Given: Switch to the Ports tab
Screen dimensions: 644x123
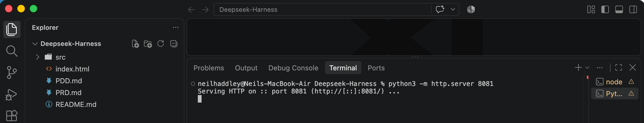Looking at the screenshot, I should [376, 68].
